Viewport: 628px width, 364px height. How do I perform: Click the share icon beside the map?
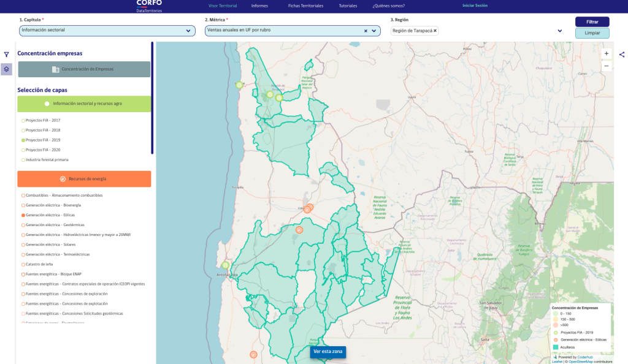(622, 55)
